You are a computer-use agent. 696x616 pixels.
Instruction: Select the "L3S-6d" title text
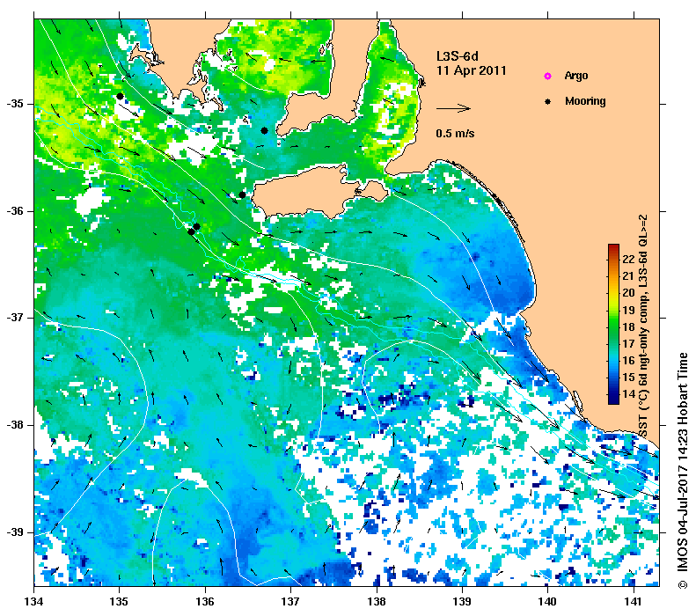(458, 56)
